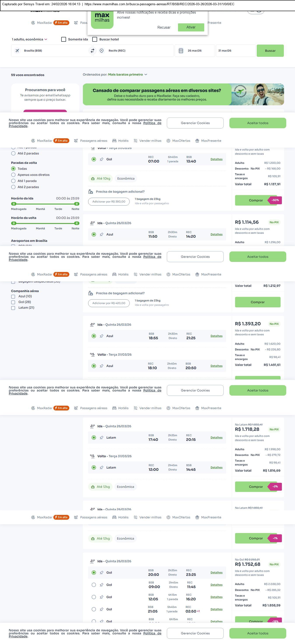295x644 pixels.
Task: Click the calendar icon in the date field
Action: [181, 51]
